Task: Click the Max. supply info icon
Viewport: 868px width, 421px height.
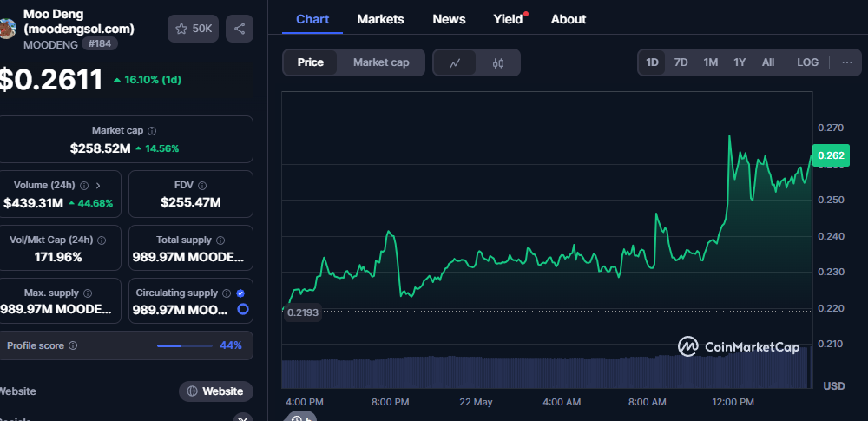Action: 88,293
